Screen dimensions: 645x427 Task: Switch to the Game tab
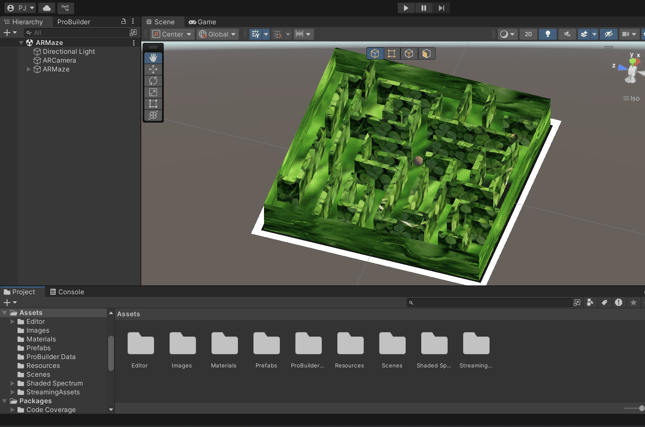(x=202, y=21)
